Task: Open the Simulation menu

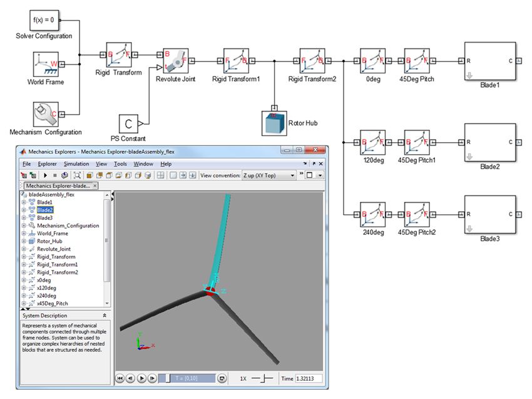Action: coord(76,164)
